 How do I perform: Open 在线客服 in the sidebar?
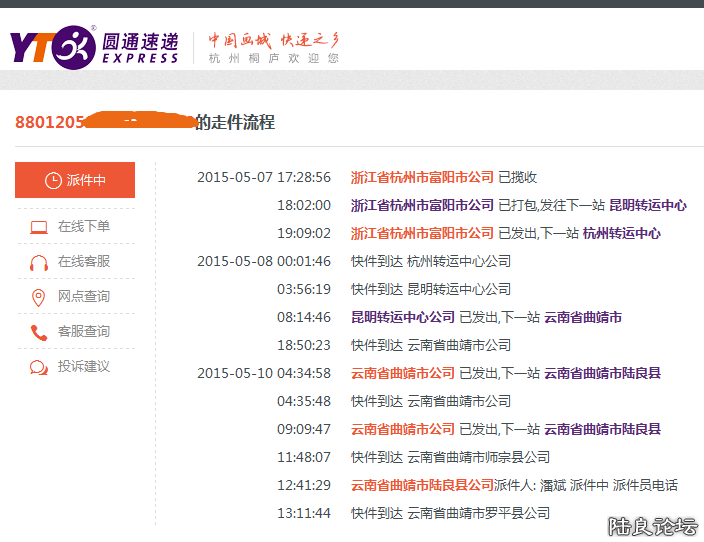tap(84, 261)
